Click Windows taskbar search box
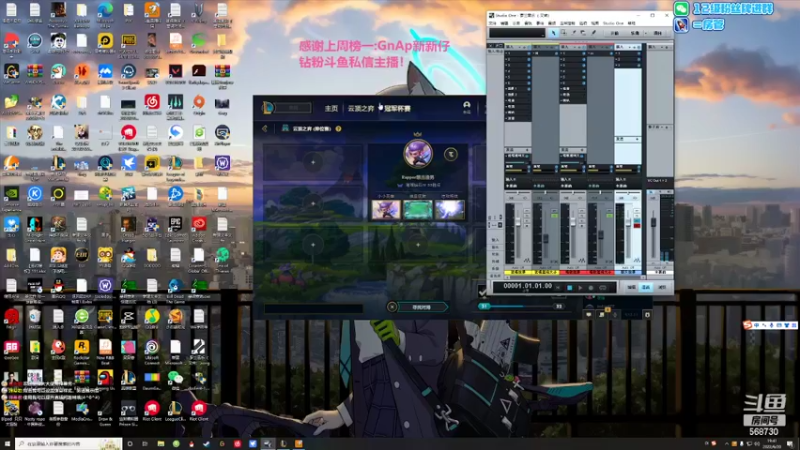800x450 pixels. 69,444
